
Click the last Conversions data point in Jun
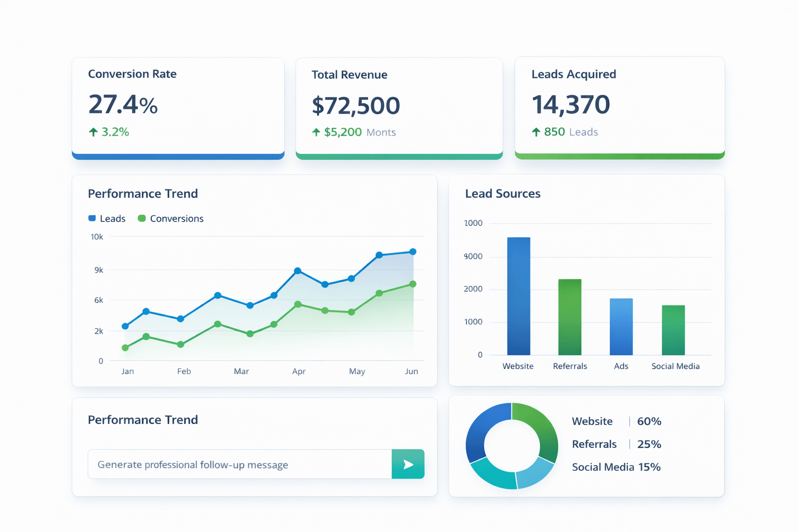pos(413,284)
